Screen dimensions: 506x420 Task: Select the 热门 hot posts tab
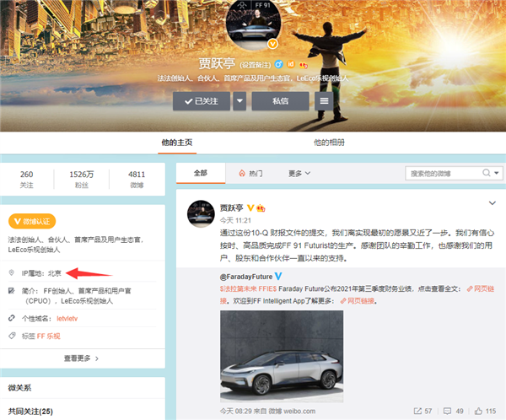(250, 174)
